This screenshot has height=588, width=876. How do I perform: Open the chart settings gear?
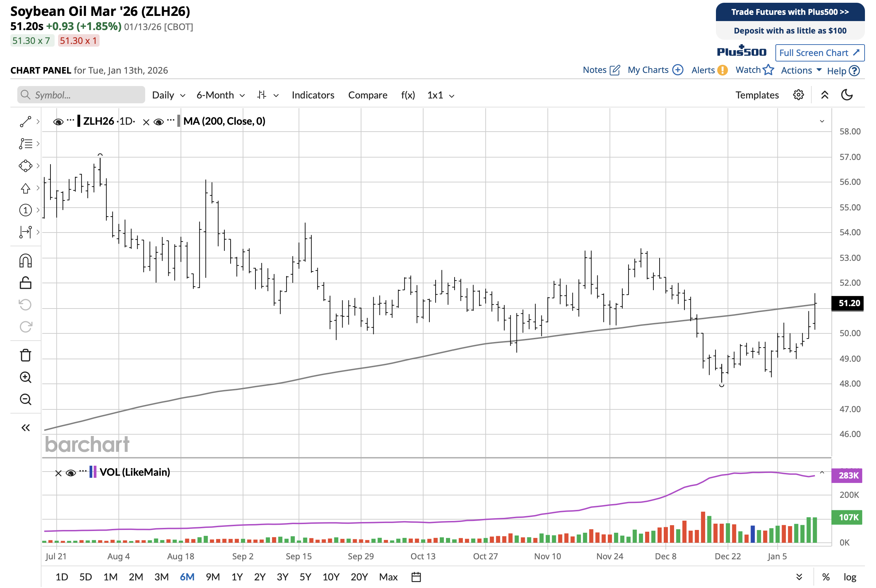point(798,95)
